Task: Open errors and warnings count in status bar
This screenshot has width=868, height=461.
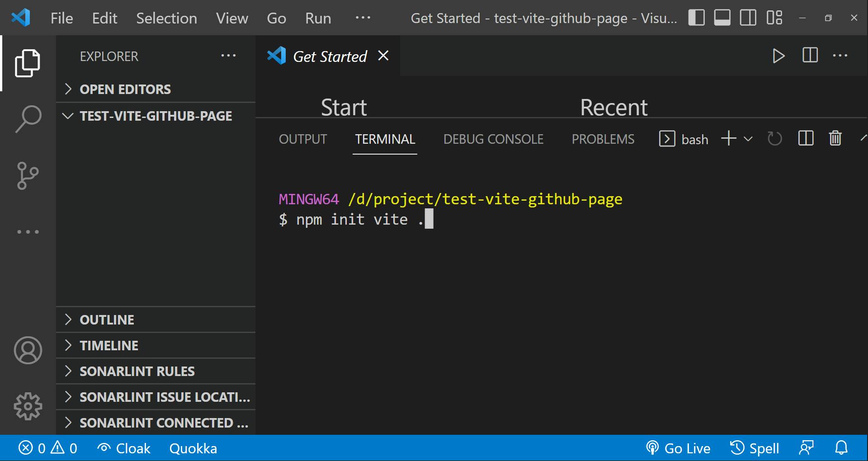Action: (x=48, y=448)
